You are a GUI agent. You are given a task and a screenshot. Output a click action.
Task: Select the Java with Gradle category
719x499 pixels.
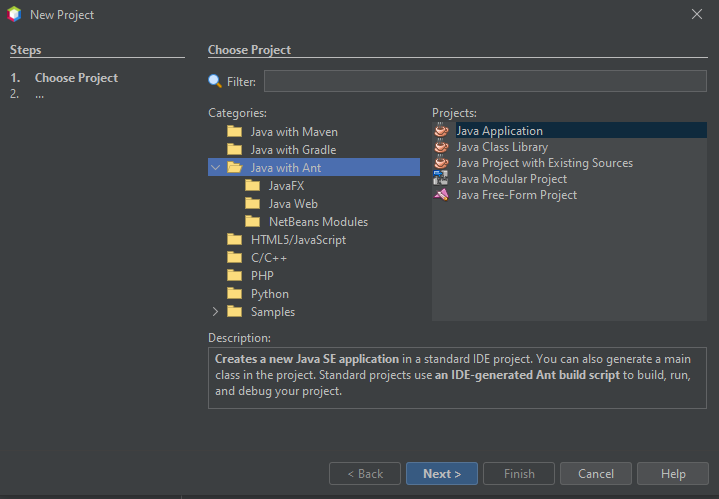(x=293, y=150)
